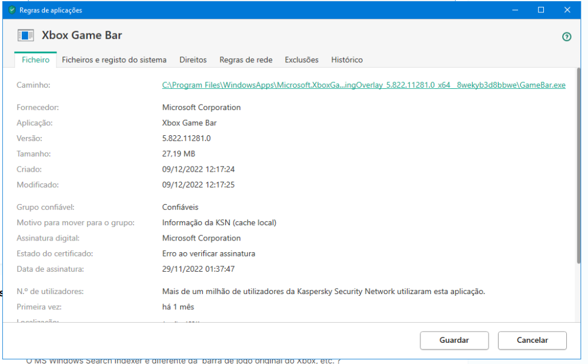Select the version text 5.822.11281.0
Viewport: 588px width, 364px height.
click(x=186, y=138)
